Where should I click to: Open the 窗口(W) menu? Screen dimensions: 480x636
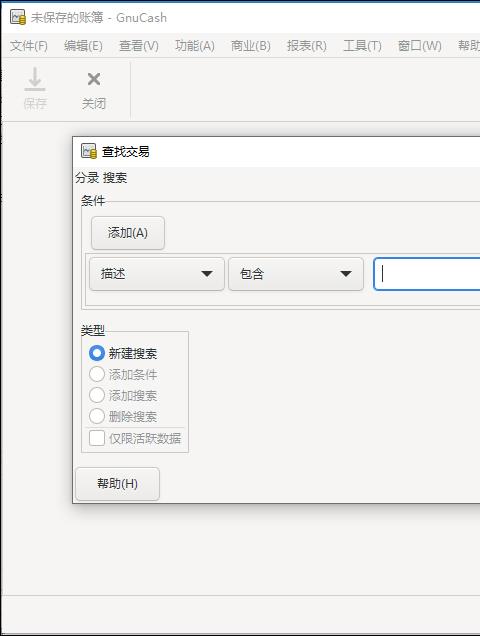pyautogui.click(x=420, y=45)
